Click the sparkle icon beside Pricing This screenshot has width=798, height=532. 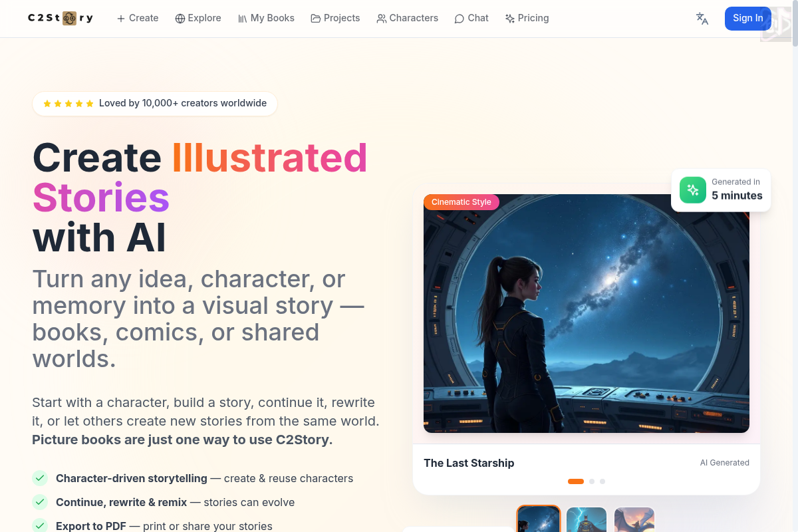(x=510, y=19)
